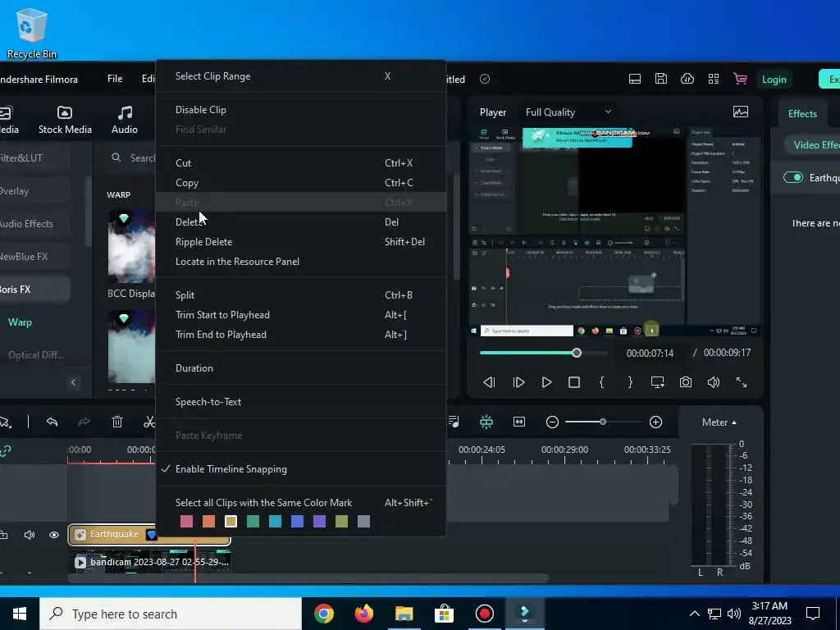Enter fullscreen preview with arrows icon
840x630 pixels.
coord(742,382)
